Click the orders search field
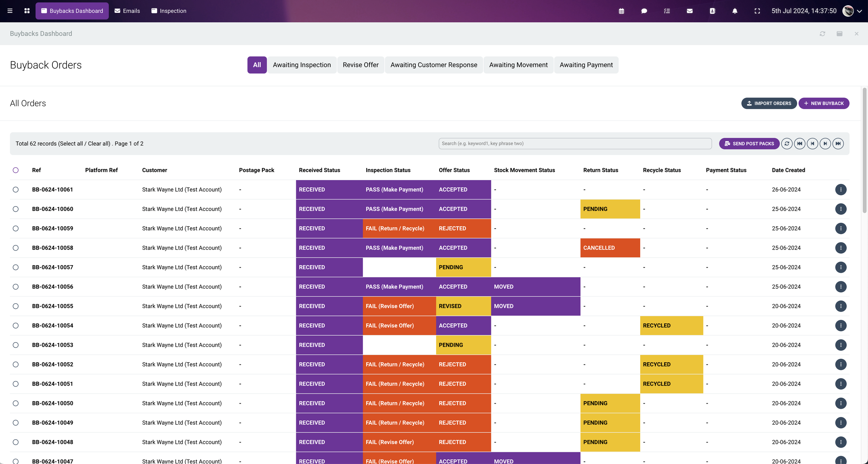868x464 pixels. (x=575, y=144)
